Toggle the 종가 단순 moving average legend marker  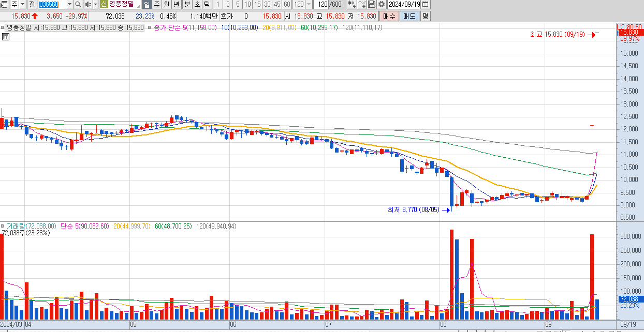[150, 27]
